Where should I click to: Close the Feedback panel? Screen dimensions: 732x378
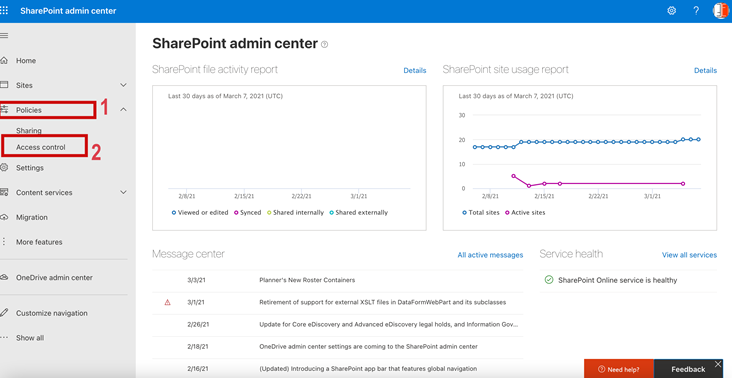tap(718, 364)
